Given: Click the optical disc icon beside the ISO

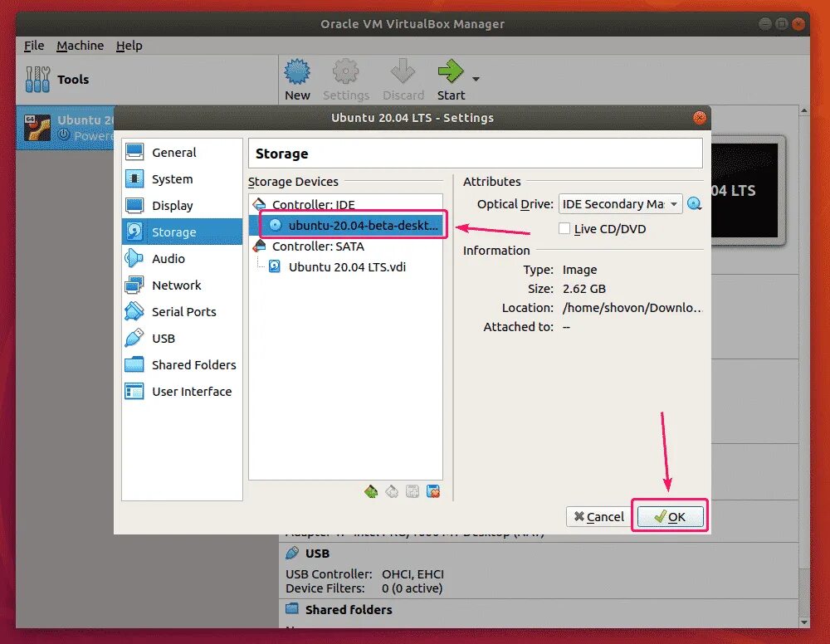Looking at the screenshot, I should point(276,225).
